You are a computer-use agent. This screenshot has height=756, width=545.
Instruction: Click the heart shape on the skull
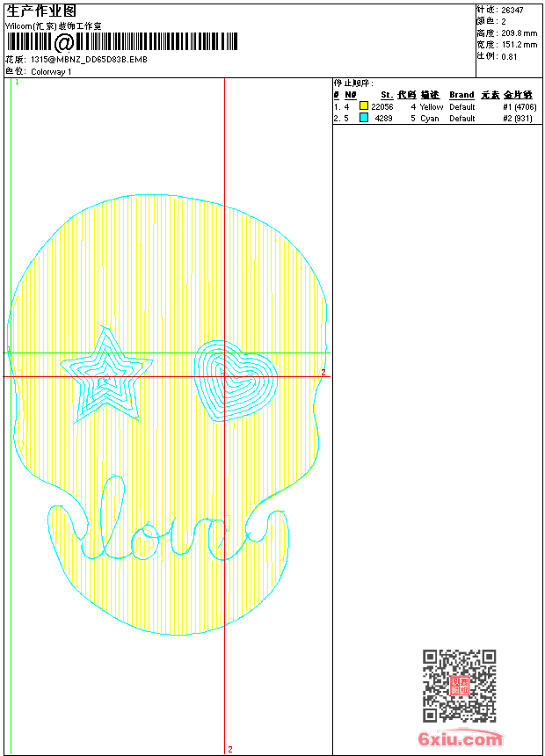click(x=235, y=378)
